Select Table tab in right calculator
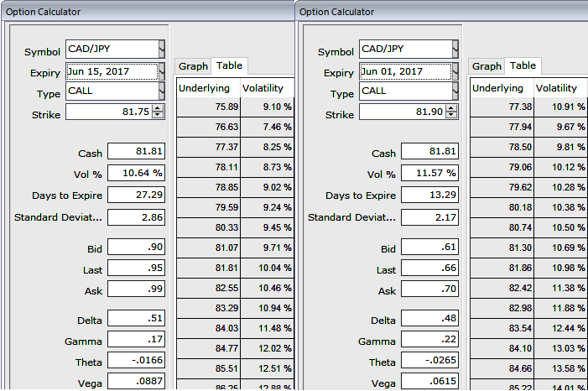Screen dimensions: 588x391 point(523,65)
